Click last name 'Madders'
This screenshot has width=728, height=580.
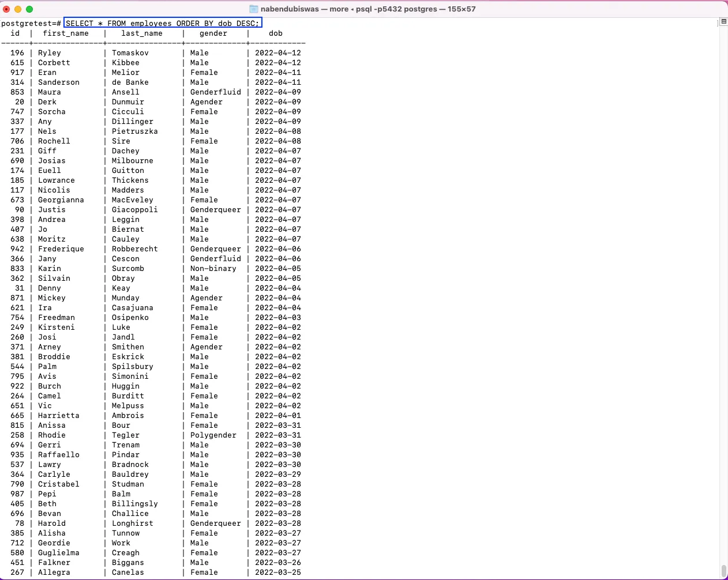pos(128,190)
